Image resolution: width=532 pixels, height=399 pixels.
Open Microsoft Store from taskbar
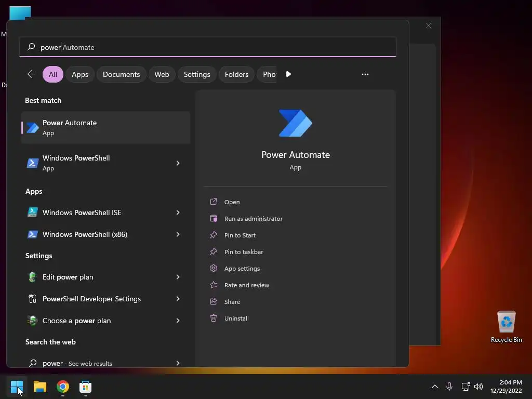coord(86,387)
